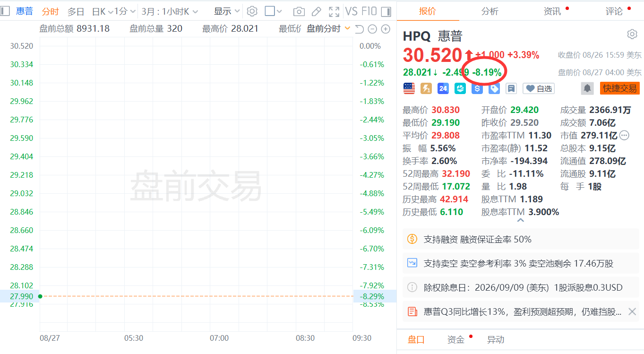Select the 分时 intraday chart tab
Viewport: 644px width, 354px height.
point(51,11)
